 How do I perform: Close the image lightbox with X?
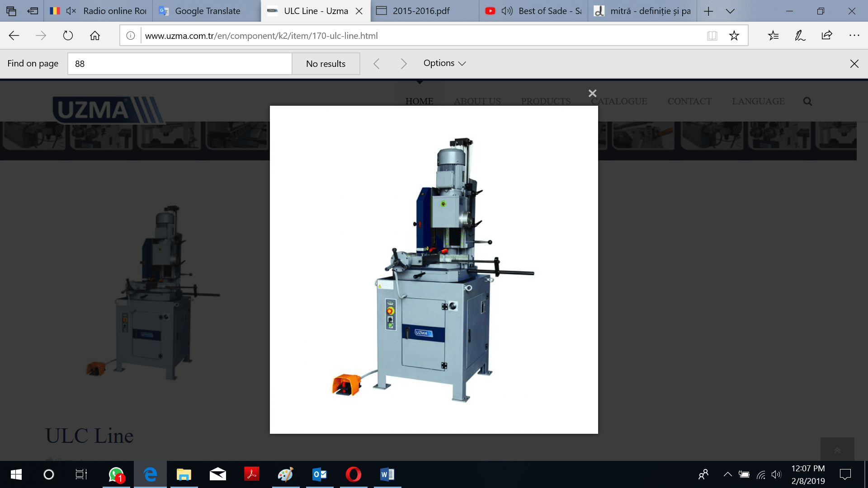click(592, 94)
